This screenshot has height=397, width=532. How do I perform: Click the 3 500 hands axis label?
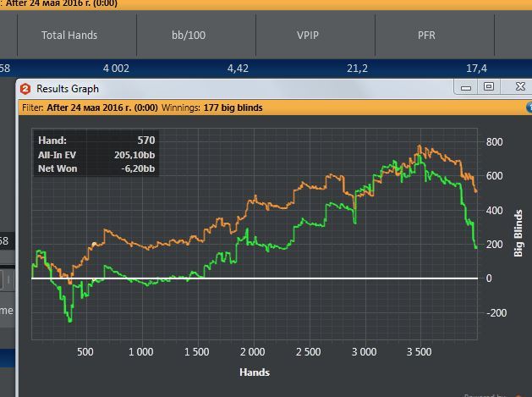(x=419, y=352)
